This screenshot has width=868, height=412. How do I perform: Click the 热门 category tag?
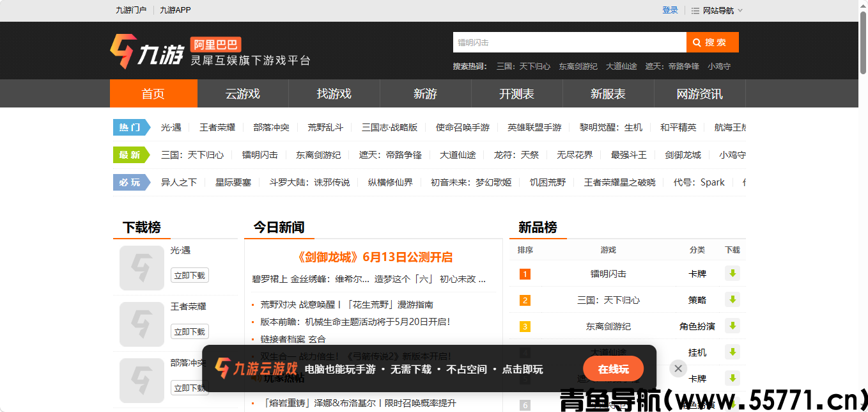point(132,127)
